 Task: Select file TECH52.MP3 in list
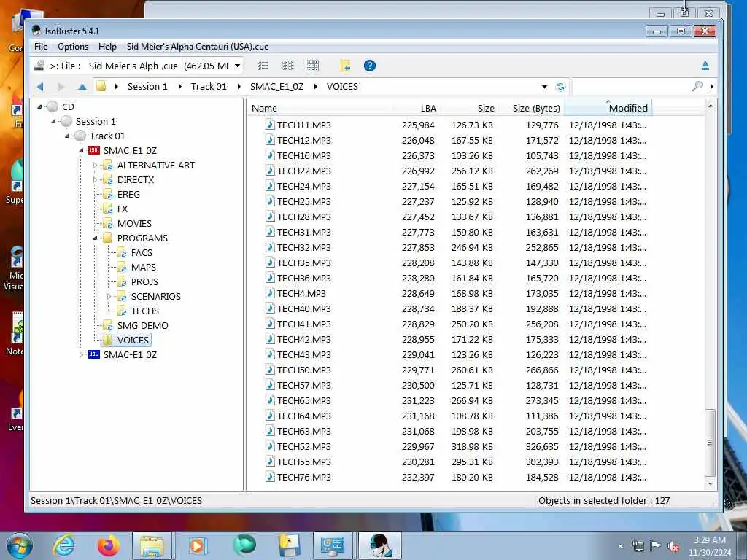pos(304,447)
